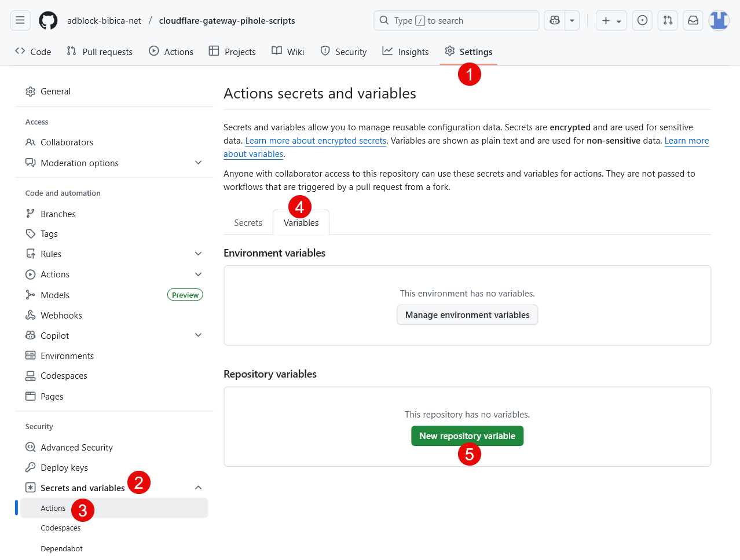Follow Learn more about encrypted secrets link
Viewport: 740px width, 560px height.
pos(316,141)
